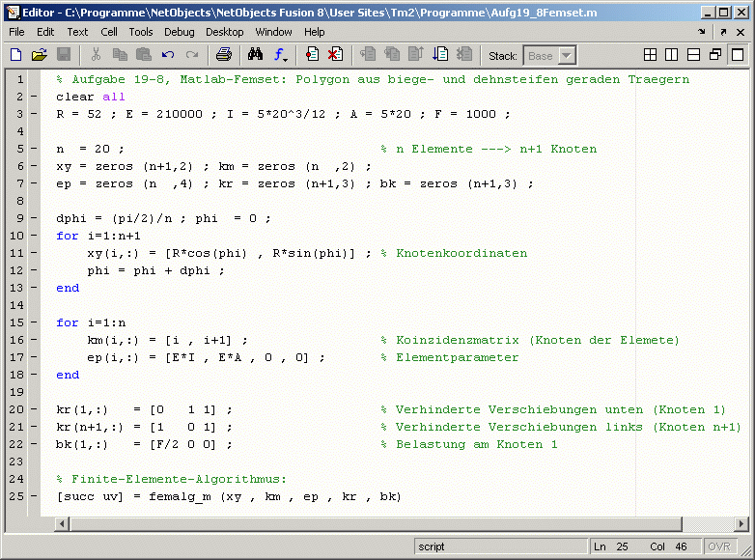755x560 pixels.
Task: Clear all breakpoints with the red X icon
Action: (335, 55)
